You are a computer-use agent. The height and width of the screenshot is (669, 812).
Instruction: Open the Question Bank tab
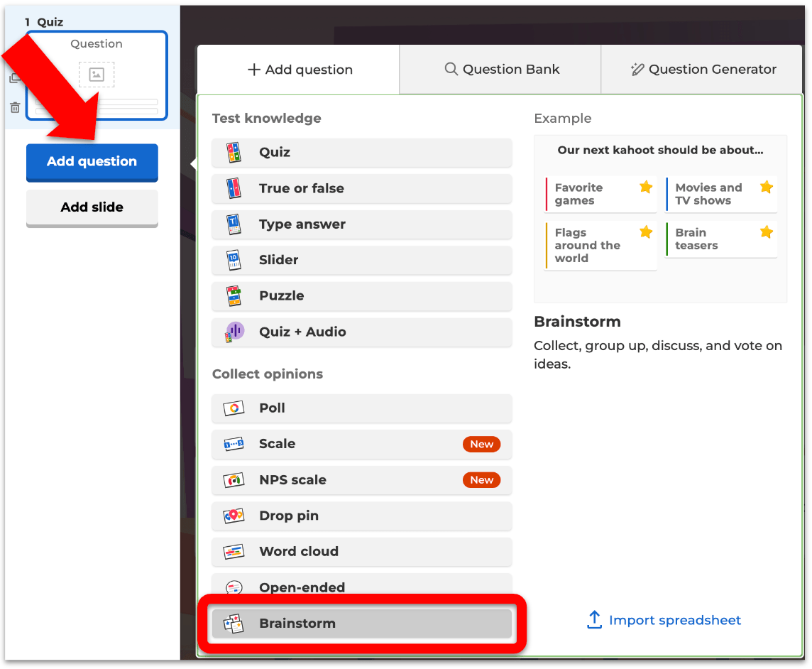click(x=501, y=70)
